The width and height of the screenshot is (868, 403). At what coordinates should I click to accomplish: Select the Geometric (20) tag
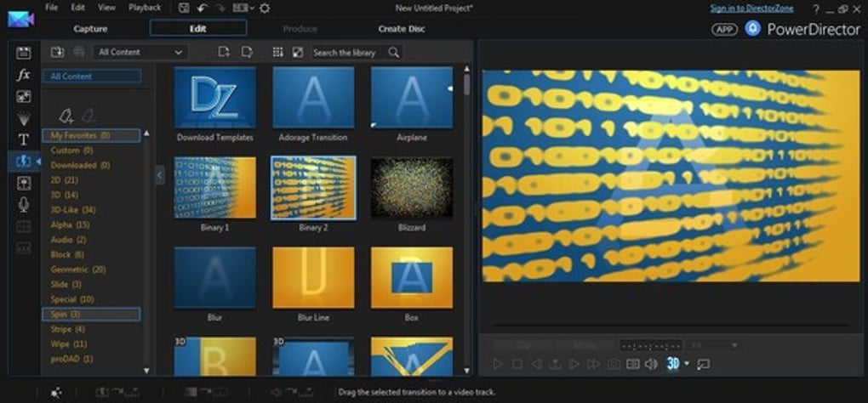click(78, 270)
